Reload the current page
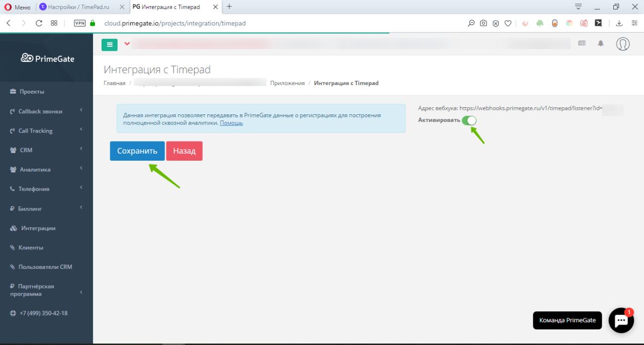The image size is (644, 345). (39, 23)
